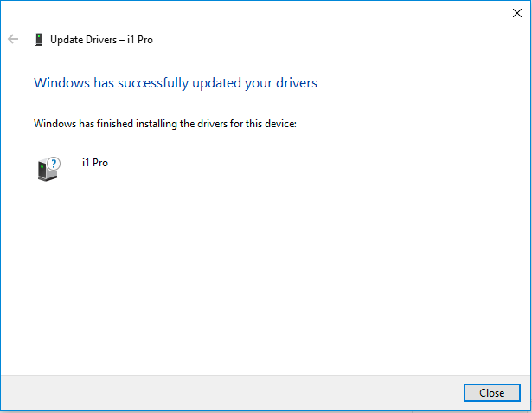Select the i1 Pro device icon with question mark
This screenshot has height=413, width=532.
click(x=48, y=169)
